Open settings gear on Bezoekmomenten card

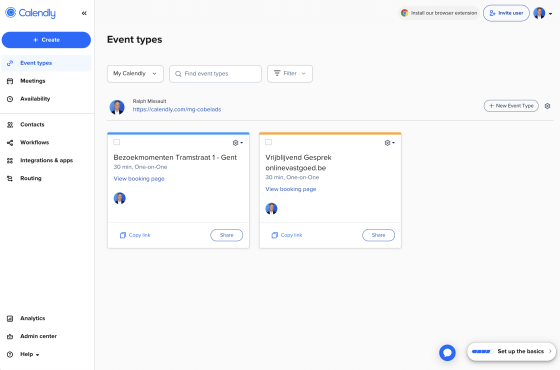point(238,143)
